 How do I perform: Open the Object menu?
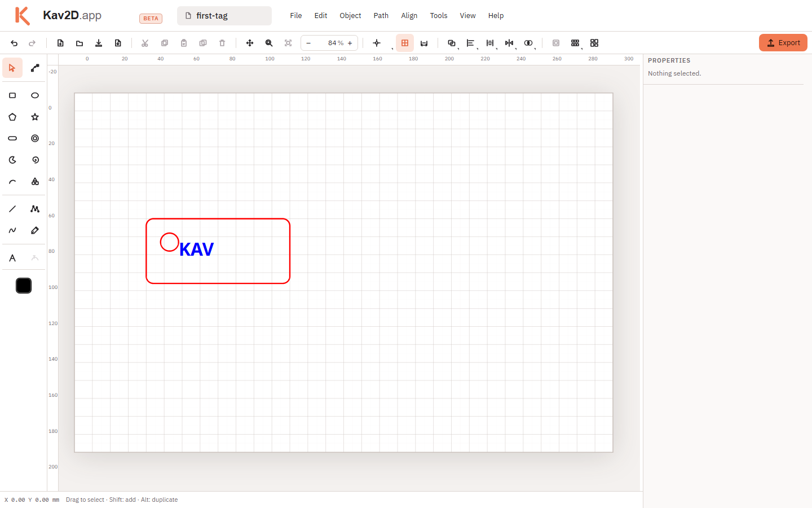click(350, 16)
